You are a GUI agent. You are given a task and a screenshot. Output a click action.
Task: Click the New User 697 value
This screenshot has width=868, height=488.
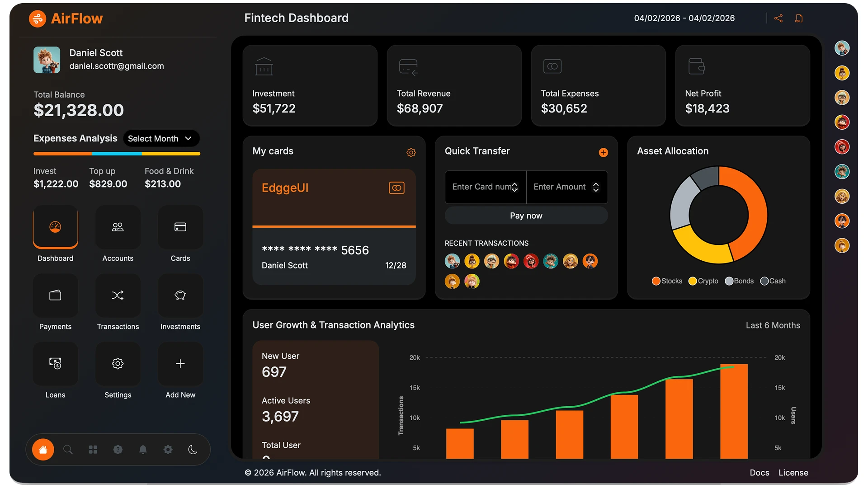coord(274,372)
